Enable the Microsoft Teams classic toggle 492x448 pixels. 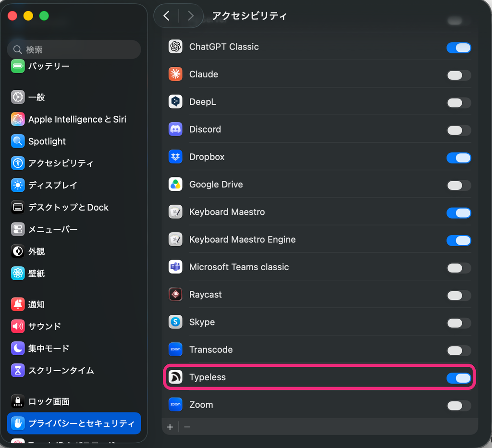[x=459, y=268]
